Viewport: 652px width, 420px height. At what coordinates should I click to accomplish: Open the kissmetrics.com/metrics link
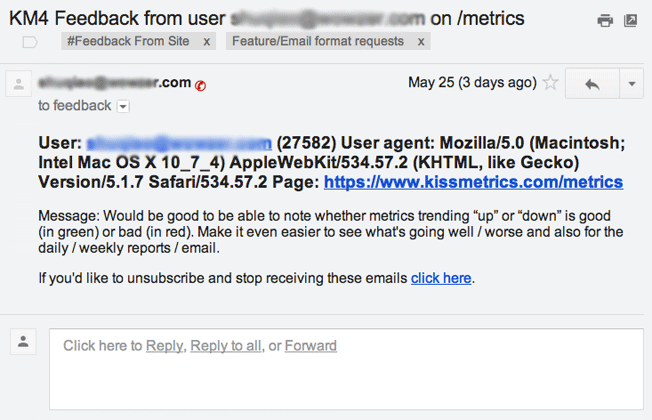(473, 182)
